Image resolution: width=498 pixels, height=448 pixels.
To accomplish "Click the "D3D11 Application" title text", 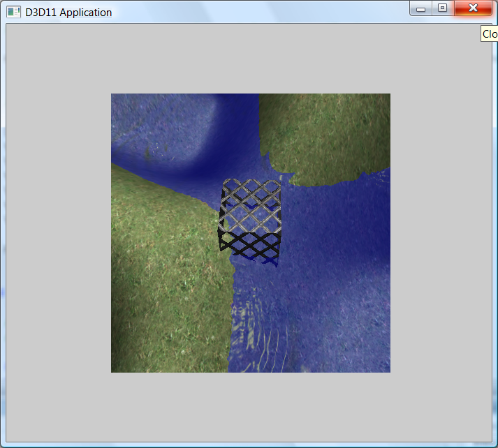I will 68,13.
